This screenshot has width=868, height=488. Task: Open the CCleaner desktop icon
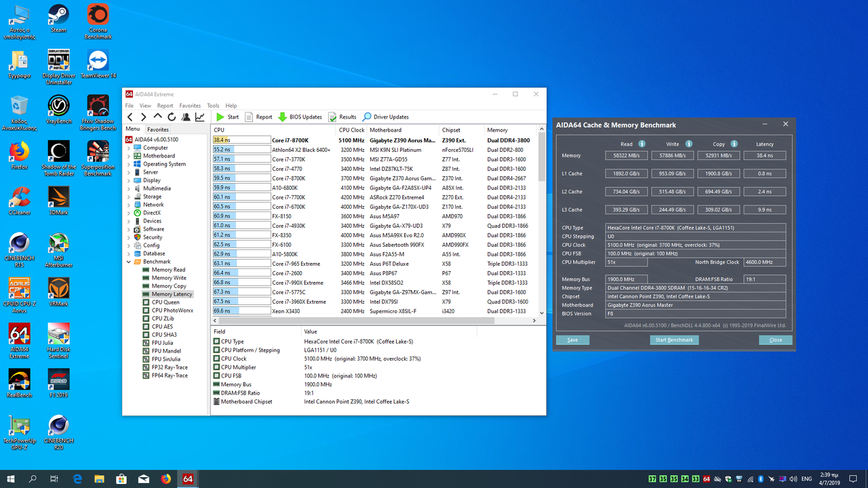19,201
